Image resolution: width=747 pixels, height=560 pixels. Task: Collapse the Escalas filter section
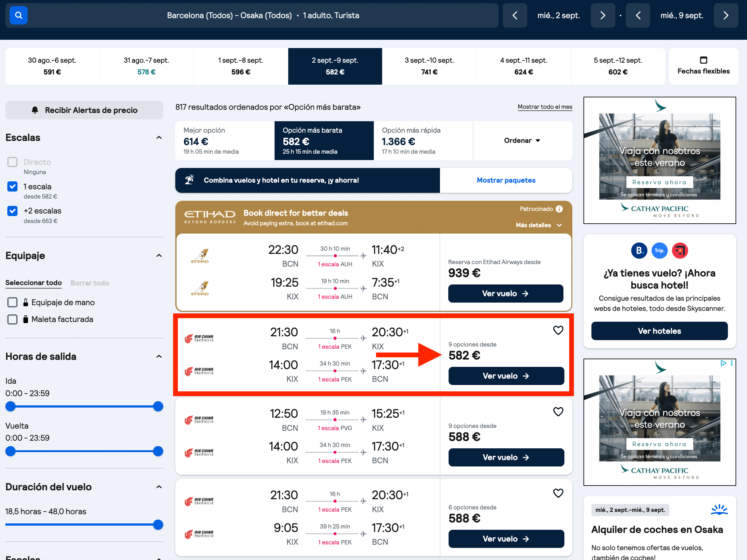point(159,137)
